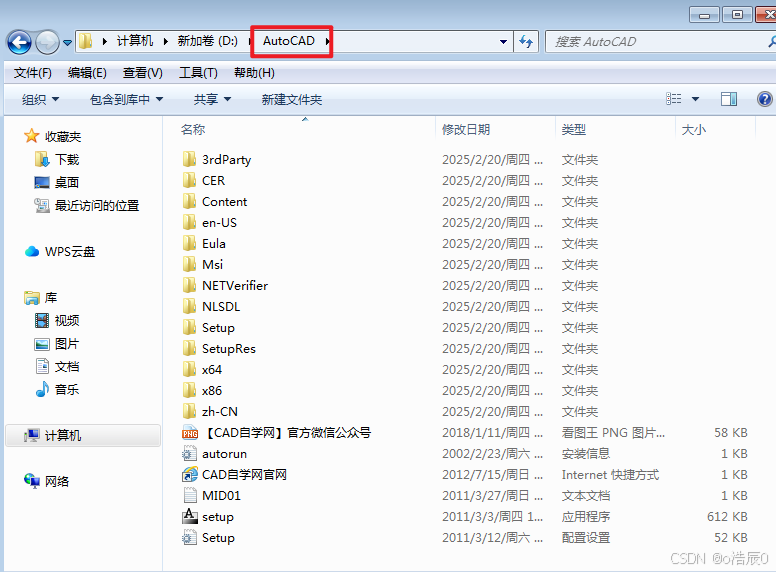This screenshot has height=572, width=776.
Task: Select 网络 in navigation pane
Action: click(57, 481)
